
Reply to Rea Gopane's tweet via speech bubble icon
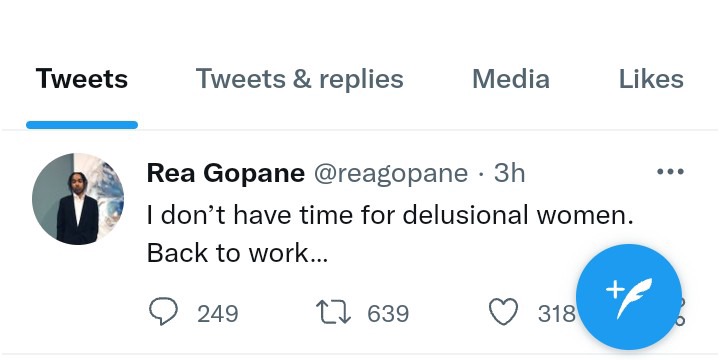coord(163,312)
